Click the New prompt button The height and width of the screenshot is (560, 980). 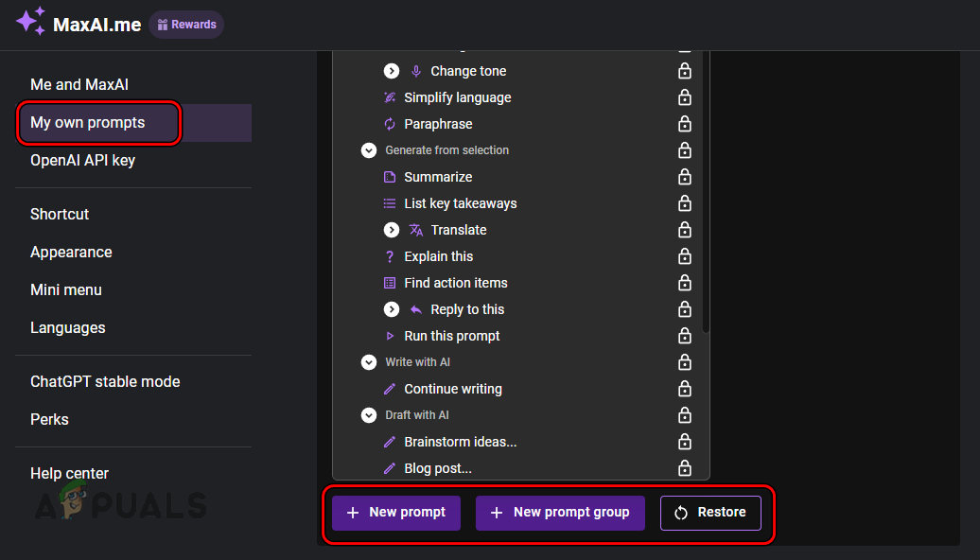pyautogui.click(x=396, y=512)
